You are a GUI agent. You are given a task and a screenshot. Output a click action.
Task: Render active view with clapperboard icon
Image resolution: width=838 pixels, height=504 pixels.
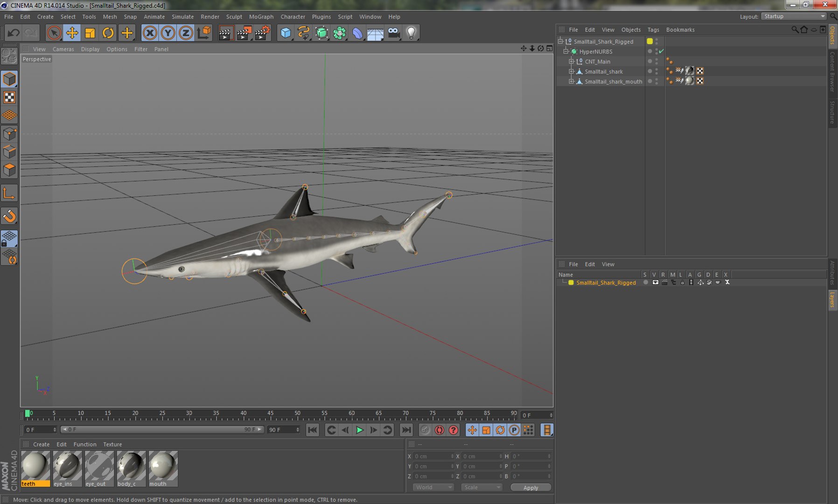[225, 33]
